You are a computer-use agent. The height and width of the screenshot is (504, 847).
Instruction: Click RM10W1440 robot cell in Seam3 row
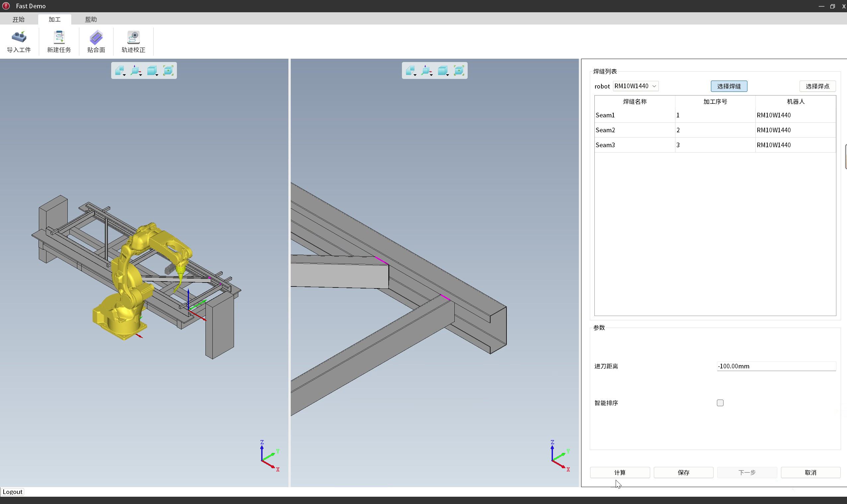pyautogui.click(x=796, y=145)
